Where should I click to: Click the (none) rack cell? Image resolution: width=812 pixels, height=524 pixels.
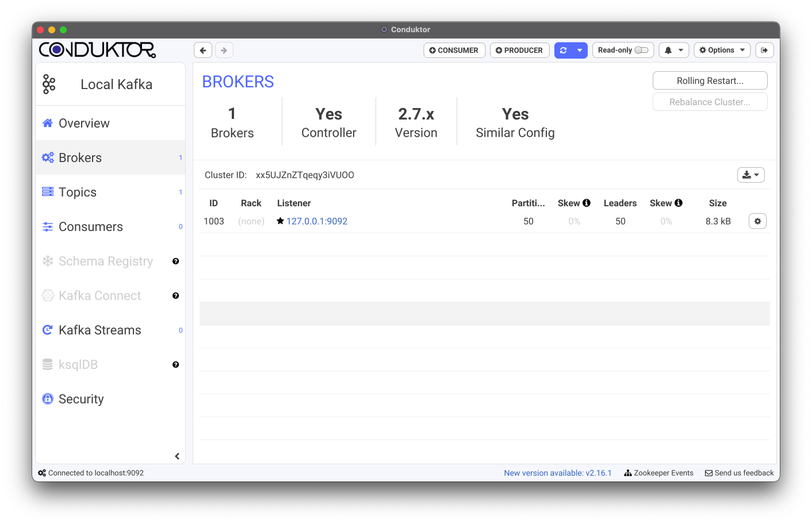(x=251, y=221)
